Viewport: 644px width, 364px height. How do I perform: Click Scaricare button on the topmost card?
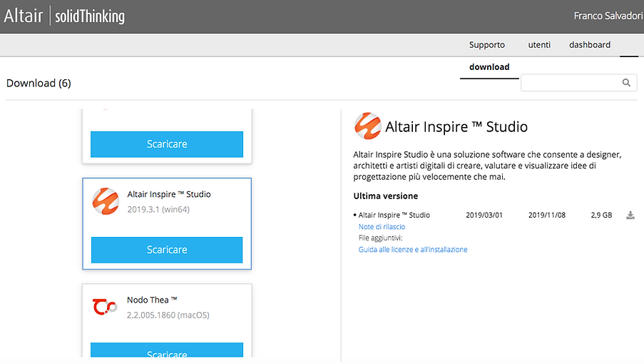click(167, 144)
